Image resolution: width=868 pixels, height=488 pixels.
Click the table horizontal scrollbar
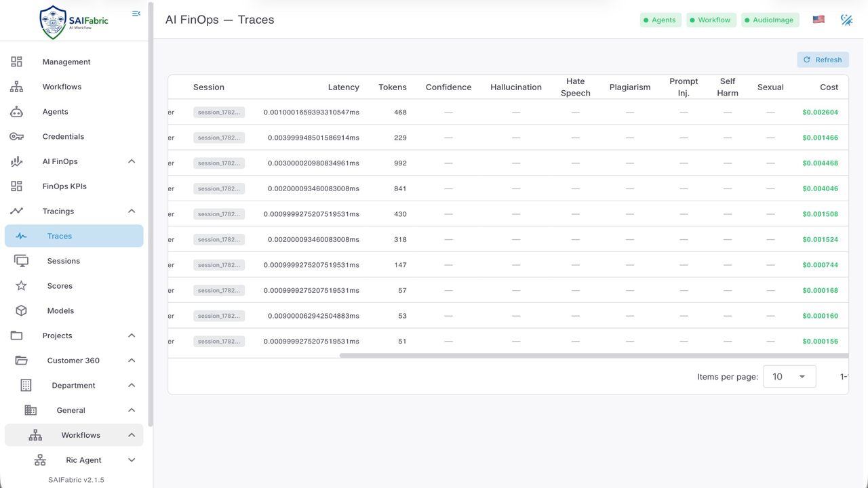coord(594,355)
